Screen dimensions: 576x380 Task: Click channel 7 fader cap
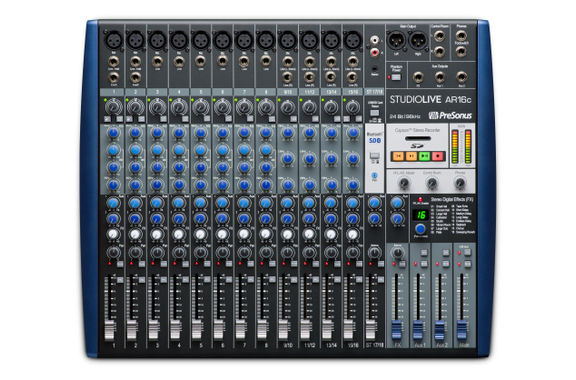tap(240, 330)
